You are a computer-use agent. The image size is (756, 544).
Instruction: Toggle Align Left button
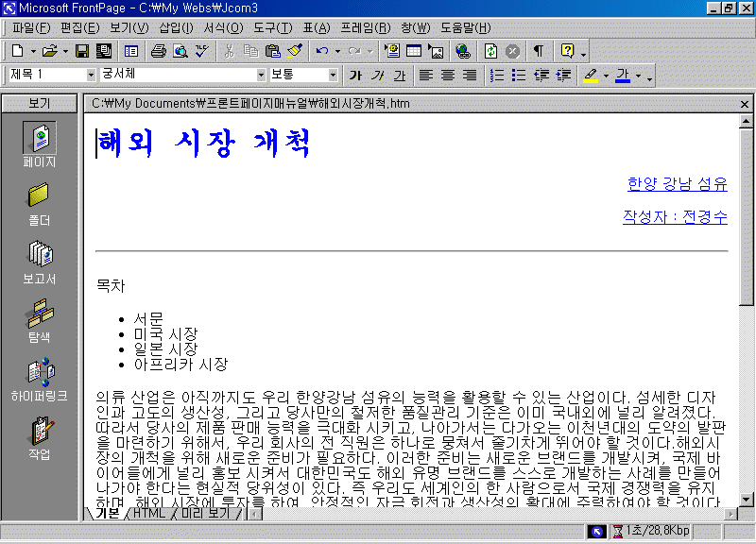coord(426,75)
